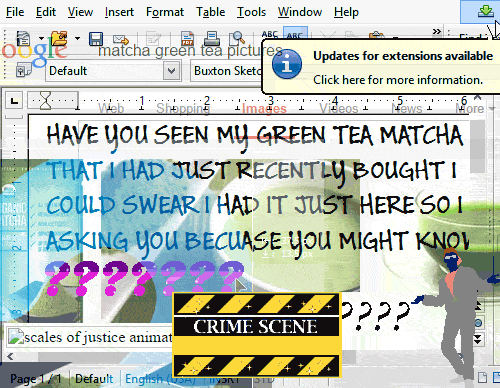Image resolution: width=500 pixels, height=388 pixels.
Task: Click the Open folder icon
Action: 59,38
